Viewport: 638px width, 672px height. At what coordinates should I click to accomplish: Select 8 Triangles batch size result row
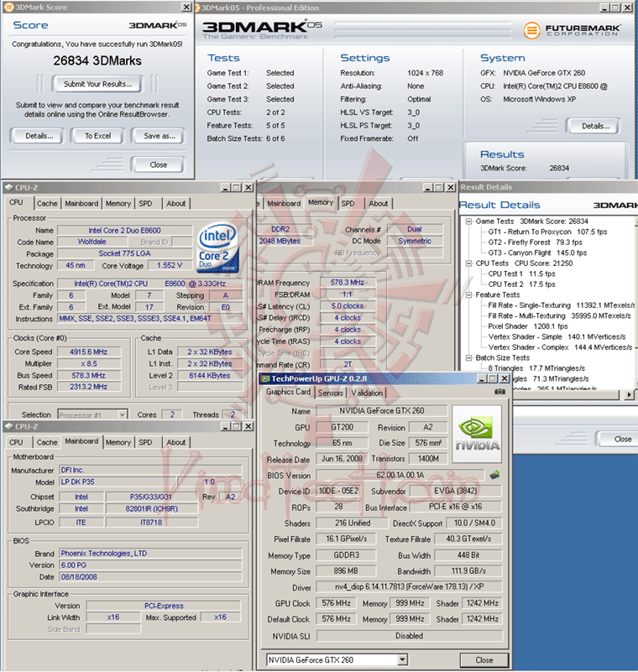536,368
